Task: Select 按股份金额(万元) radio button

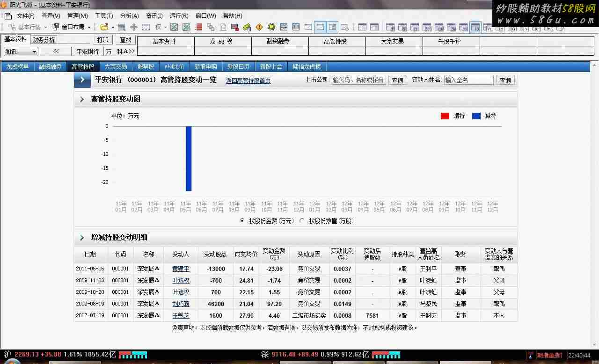Action: [x=242, y=221]
